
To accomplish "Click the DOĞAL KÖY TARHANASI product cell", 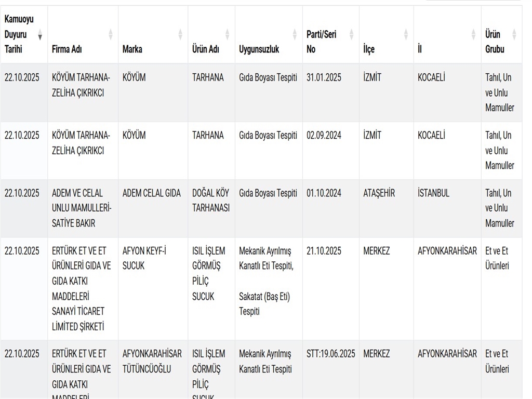I will [210, 200].
